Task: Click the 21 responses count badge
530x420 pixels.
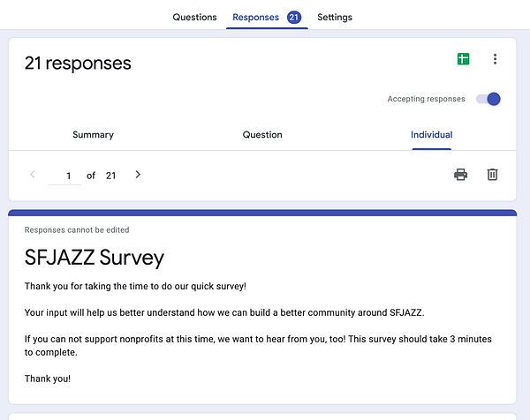Action: [x=294, y=18]
